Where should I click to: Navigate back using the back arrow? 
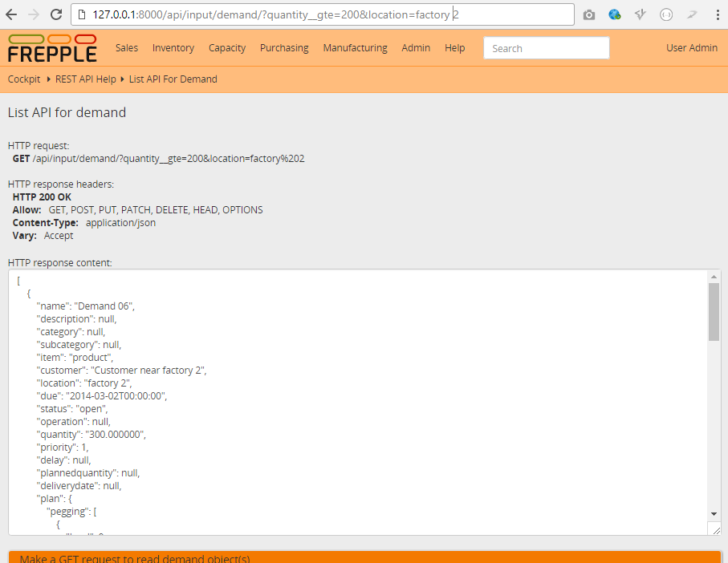coord(12,14)
